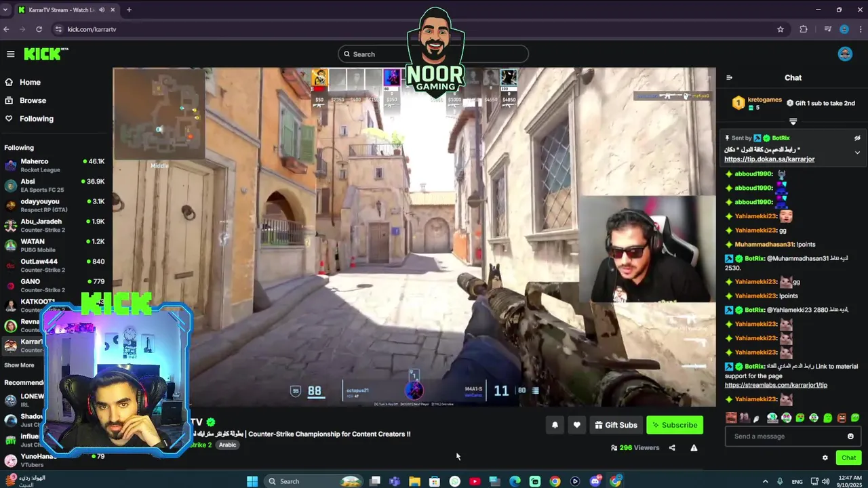
Task: Open chat settings gear
Action: point(825,457)
